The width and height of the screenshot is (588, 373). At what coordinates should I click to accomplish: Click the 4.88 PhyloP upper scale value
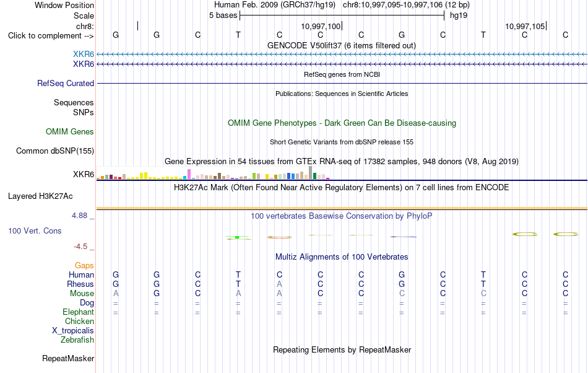click(79, 216)
